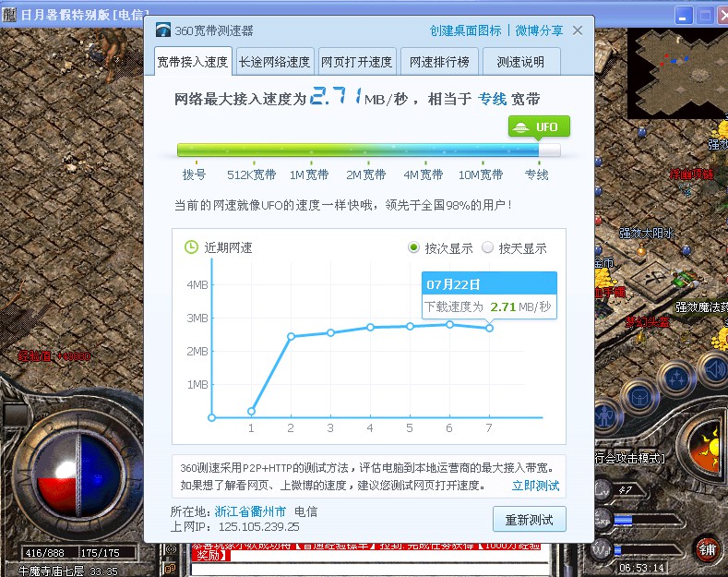Click the Exp orb in game panel
The height and width of the screenshot is (577, 728).
(x=603, y=521)
